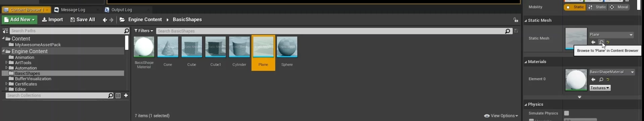Screen dimensions: 644x121
Task: Enable the Simulate Physics checkbox
Action: [x=566, y=113]
